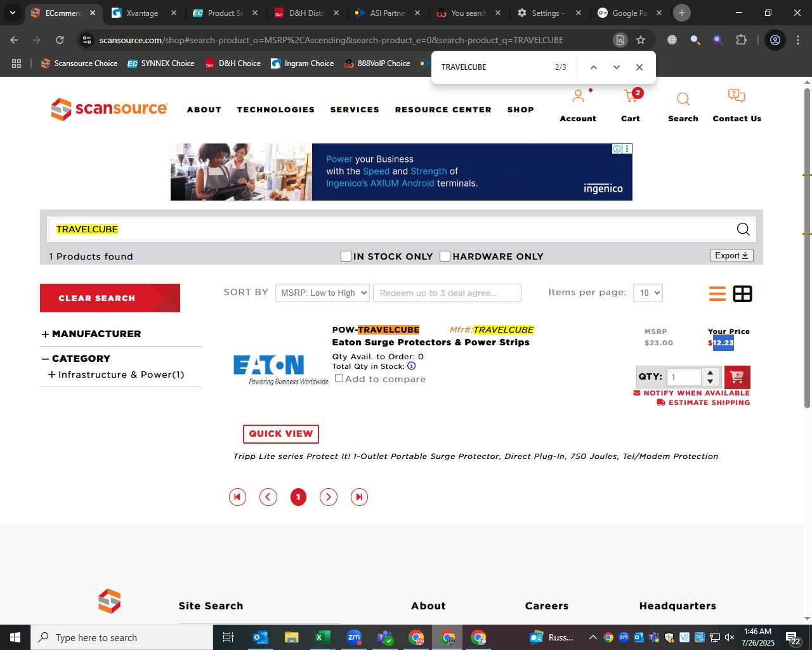The height and width of the screenshot is (650, 812).
Task: Switch to the ASI Partner tab
Action: [388, 13]
